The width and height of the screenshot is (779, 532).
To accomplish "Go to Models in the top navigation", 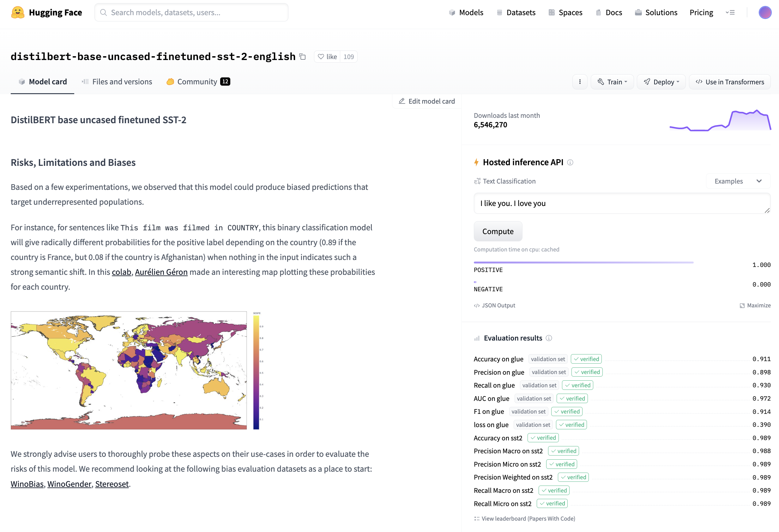I will [x=466, y=12].
